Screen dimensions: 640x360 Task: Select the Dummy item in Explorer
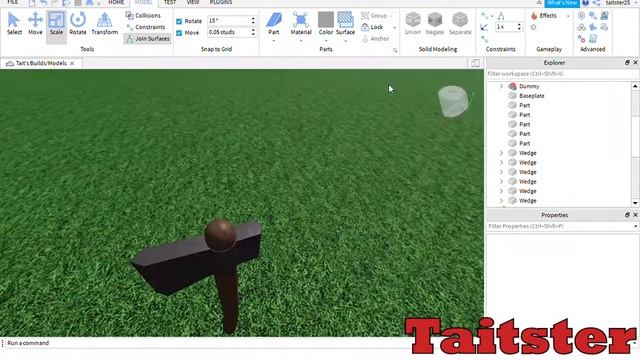click(x=529, y=86)
